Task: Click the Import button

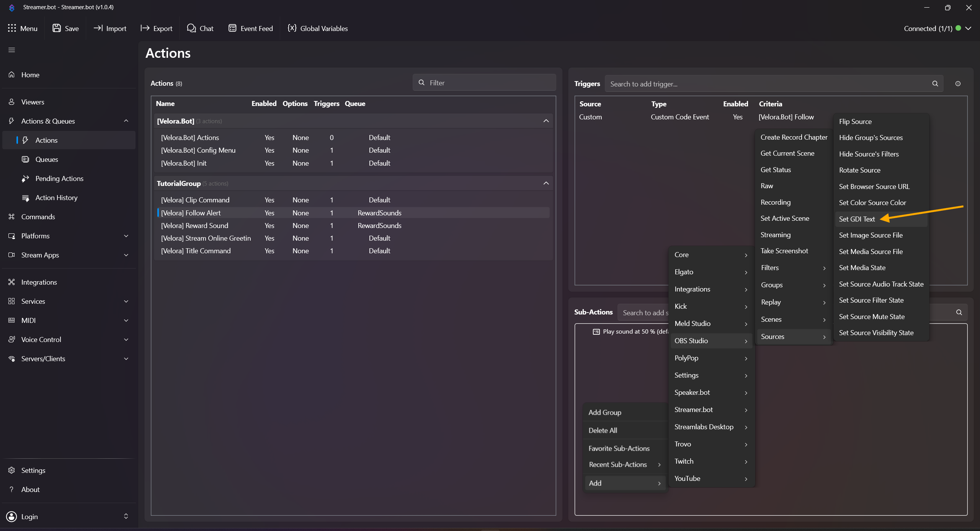Action: 110,28
